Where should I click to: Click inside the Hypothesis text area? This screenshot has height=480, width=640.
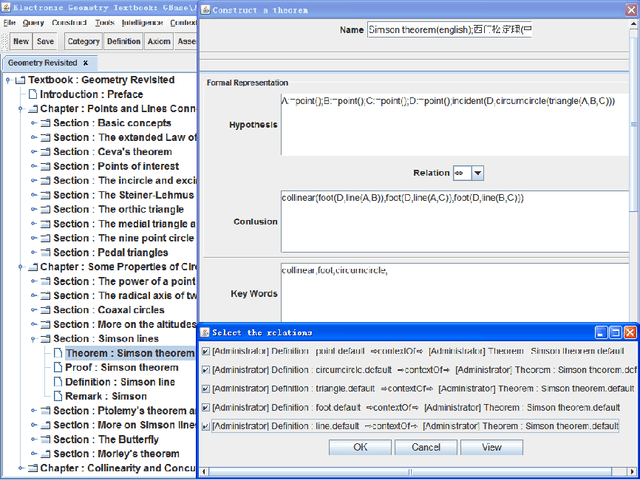pos(455,124)
